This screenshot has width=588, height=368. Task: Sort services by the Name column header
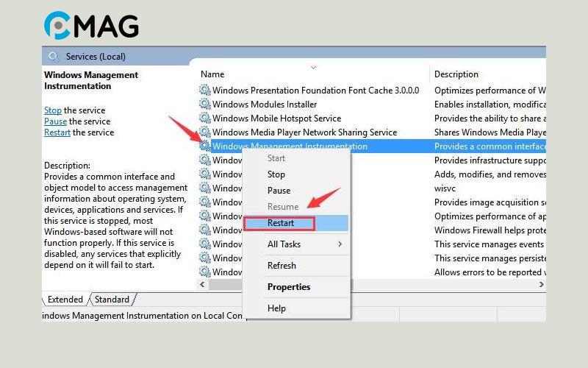(212, 74)
